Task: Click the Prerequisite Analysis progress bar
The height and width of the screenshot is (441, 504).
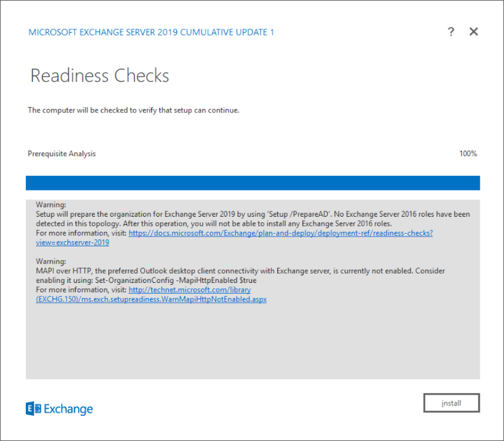Action: click(253, 183)
